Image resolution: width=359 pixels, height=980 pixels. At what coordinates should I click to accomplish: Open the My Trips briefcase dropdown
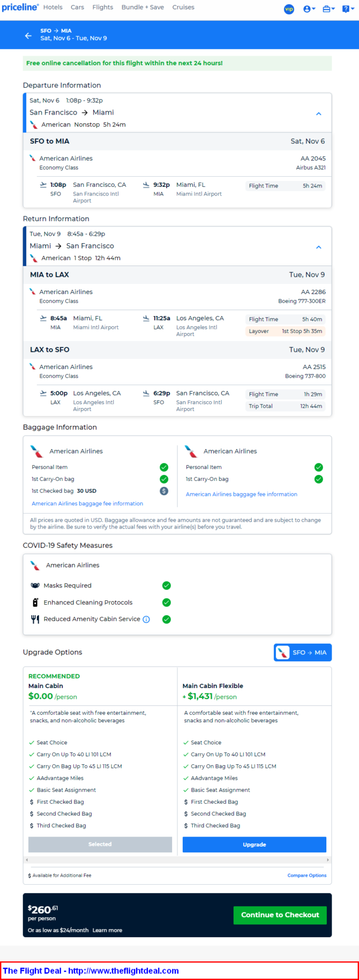coord(328,9)
